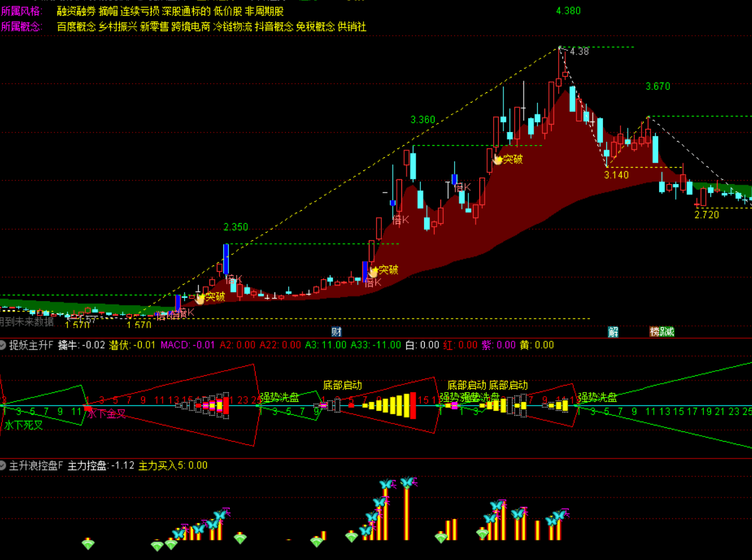The height and width of the screenshot is (560, 752).
Task: Click the 减 marker icon
Action: [x=668, y=332]
